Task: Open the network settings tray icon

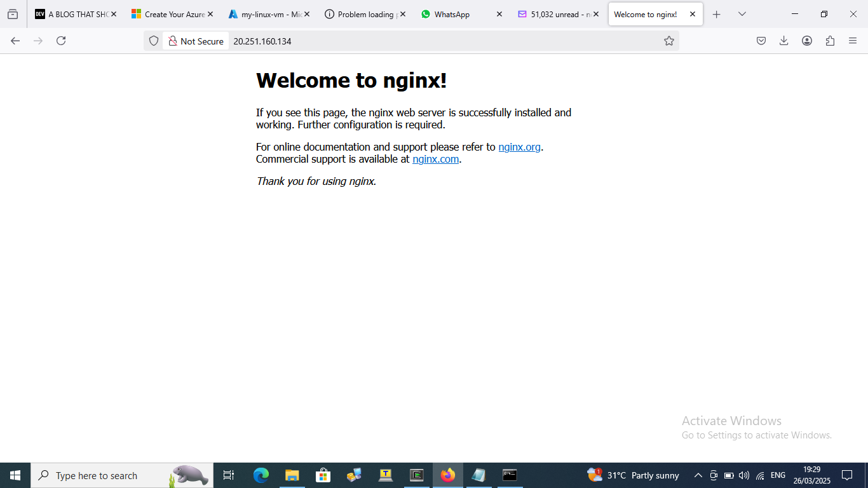Action: [x=760, y=475]
